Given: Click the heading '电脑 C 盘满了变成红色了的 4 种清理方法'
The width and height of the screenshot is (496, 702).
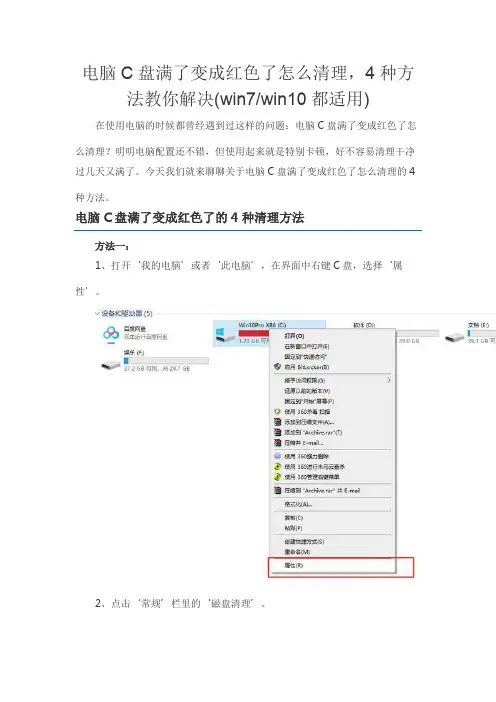Looking at the screenshot, I should tap(190, 218).
